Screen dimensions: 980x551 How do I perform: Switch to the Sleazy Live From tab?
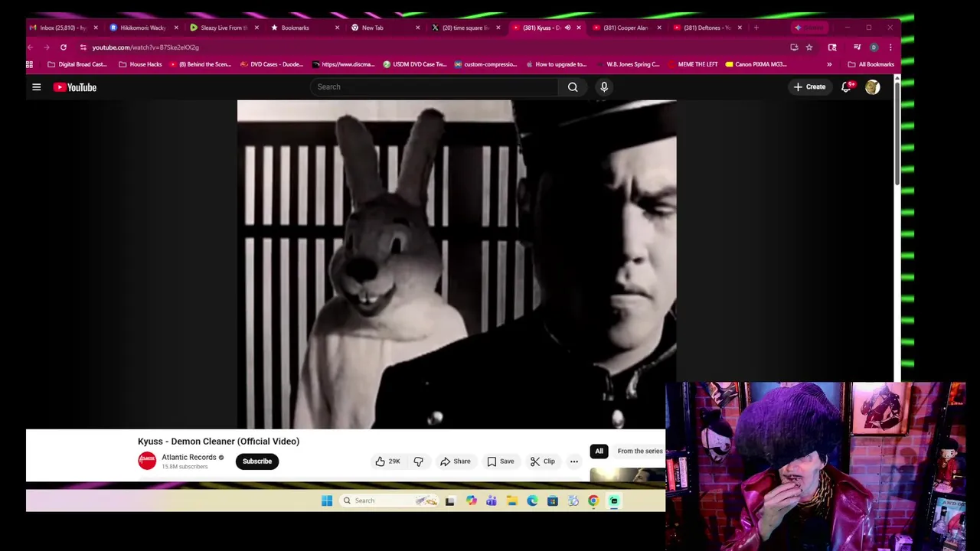224,28
